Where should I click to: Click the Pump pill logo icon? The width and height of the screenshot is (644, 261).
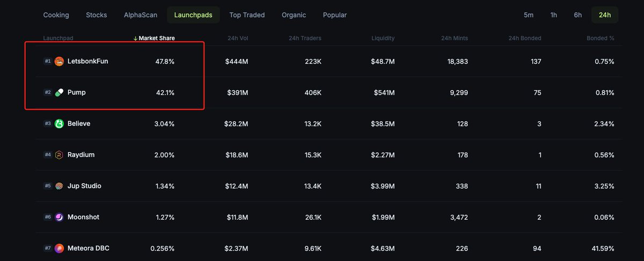tap(59, 92)
